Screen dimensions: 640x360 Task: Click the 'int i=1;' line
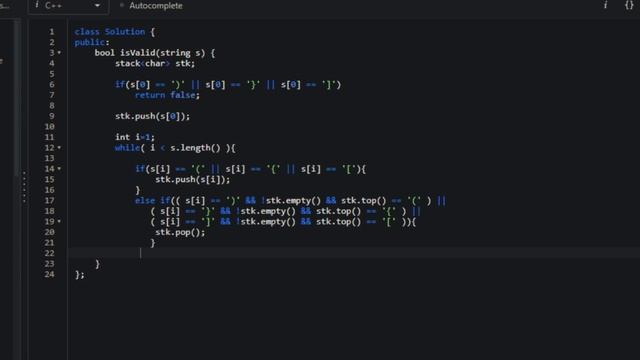pyautogui.click(x=135, y=138)
